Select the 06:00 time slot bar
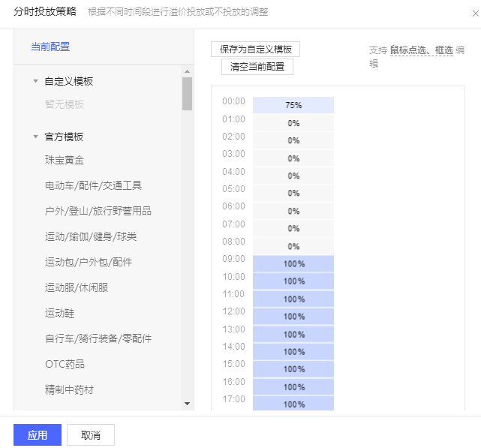481x448 pixels. [293, 211]
